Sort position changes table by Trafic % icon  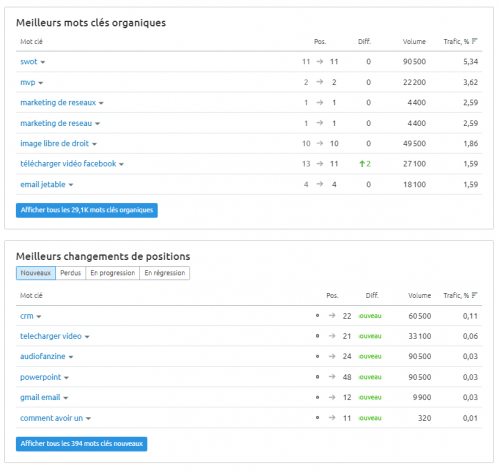(x=474, y=295)
